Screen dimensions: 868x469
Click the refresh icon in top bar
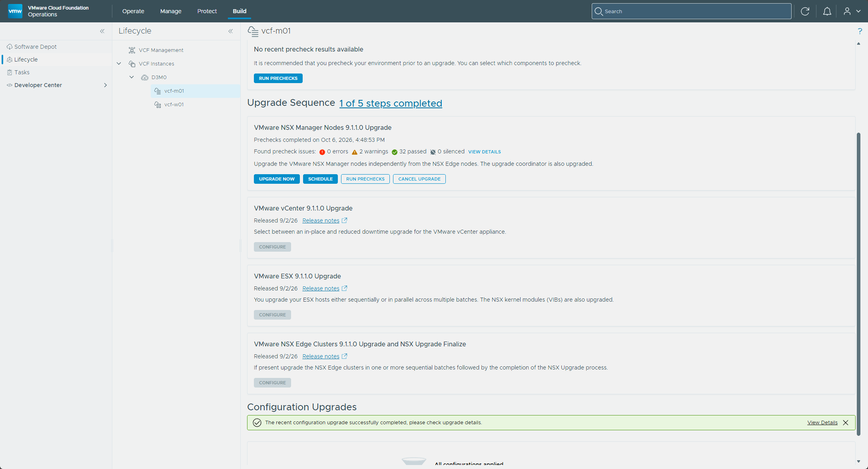tap(805, 11)
